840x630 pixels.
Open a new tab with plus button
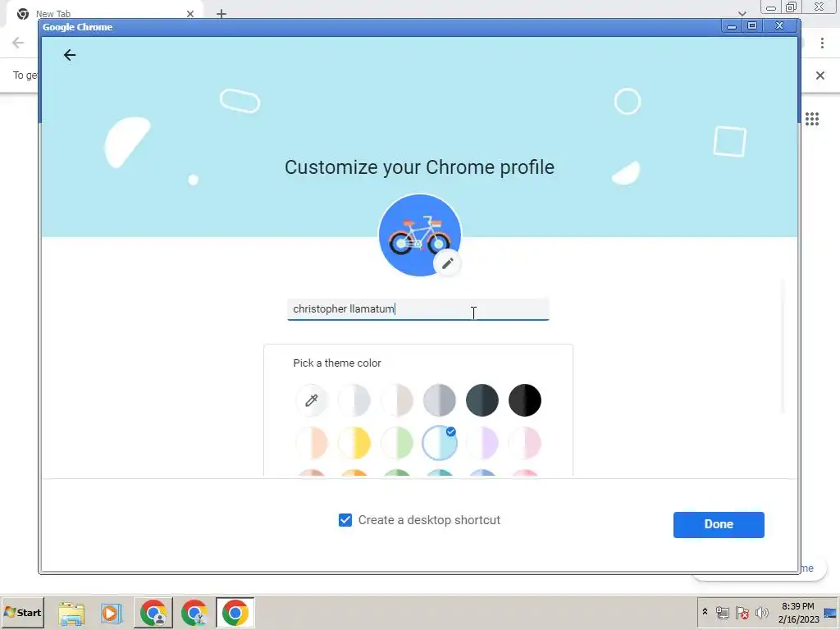click(x=221, y=14)
